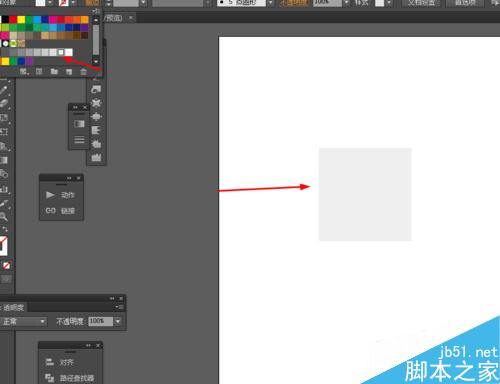
Task: Click the orange 不透明度 link in control bar
Action: (x=294, y=3)
